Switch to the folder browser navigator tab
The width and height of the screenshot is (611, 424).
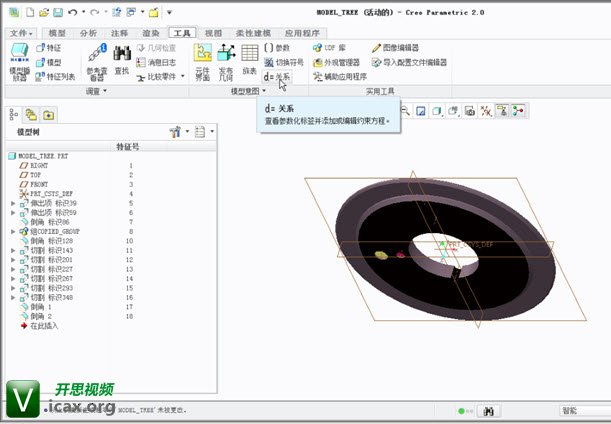point(31,115)
